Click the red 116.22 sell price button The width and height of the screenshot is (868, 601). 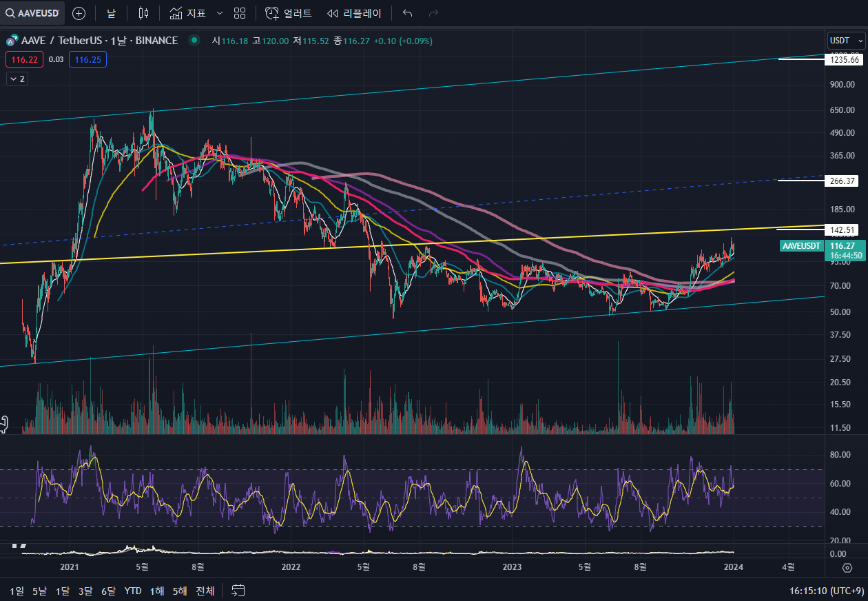tap(24, 60)
